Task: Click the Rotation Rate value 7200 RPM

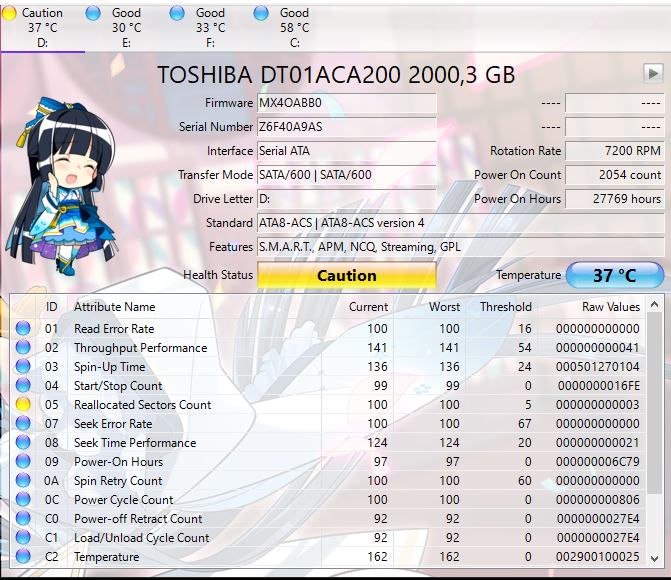Action: pos(615,151)
